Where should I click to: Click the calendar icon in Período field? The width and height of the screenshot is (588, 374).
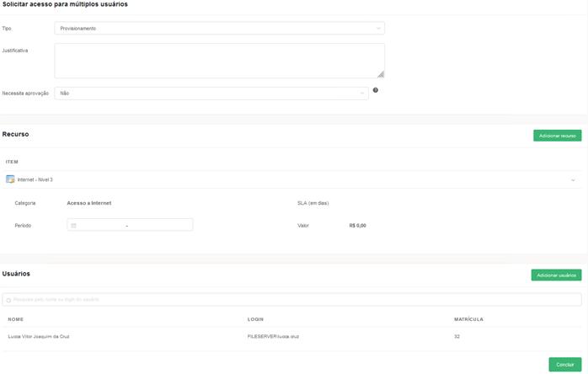74,226
